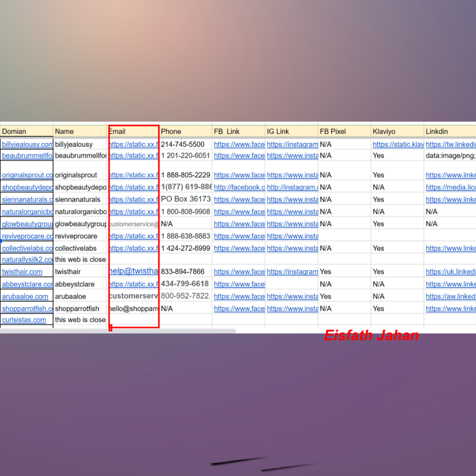Viewport: 476px width, 476px height.
Task: Visit the curlsistas.com domain link
Action: 24,320
